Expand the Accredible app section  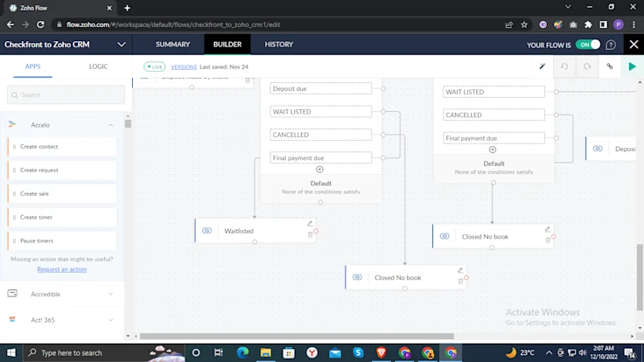click(x=111, y=294)
